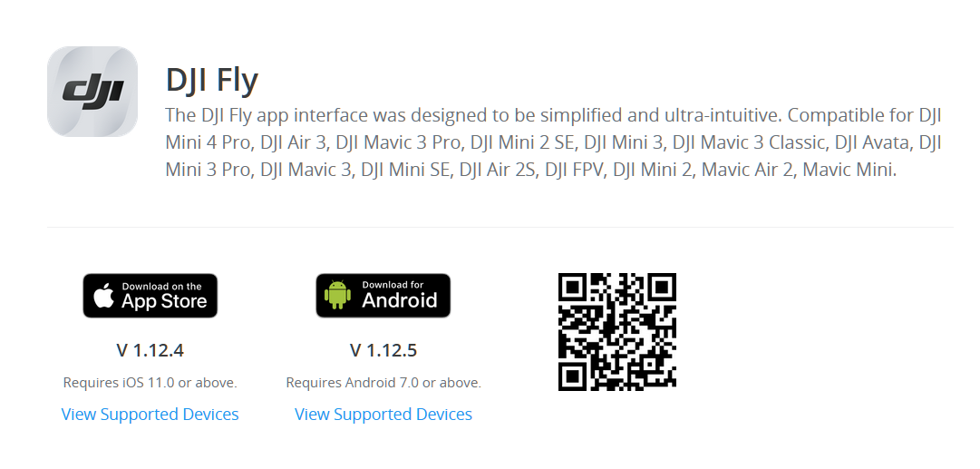
Task: Click the QR code's top-right finder square
Action: click(x=663, y=287)
